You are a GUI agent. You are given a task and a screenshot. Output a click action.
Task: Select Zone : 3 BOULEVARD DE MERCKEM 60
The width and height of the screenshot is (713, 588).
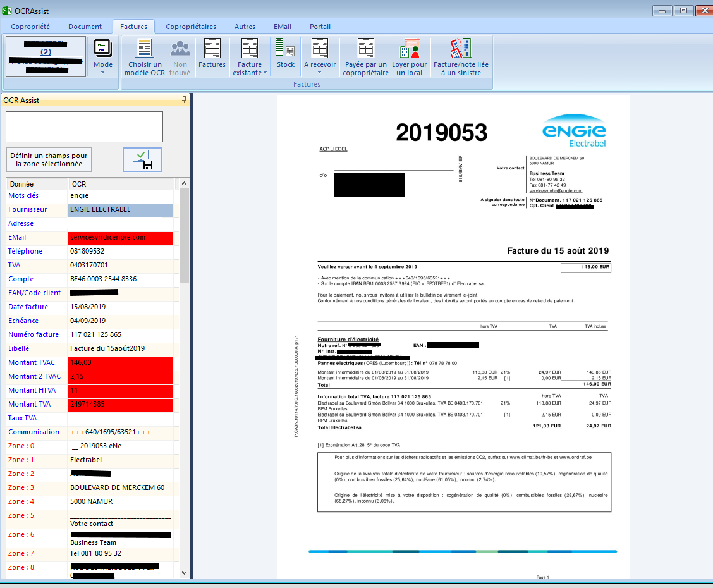[118, 487]
